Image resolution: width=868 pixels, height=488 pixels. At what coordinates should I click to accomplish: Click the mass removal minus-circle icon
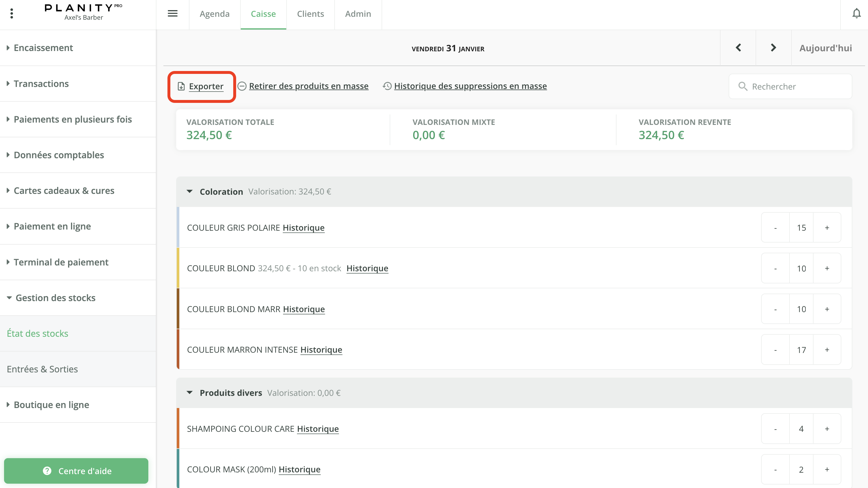pos(242,86)
